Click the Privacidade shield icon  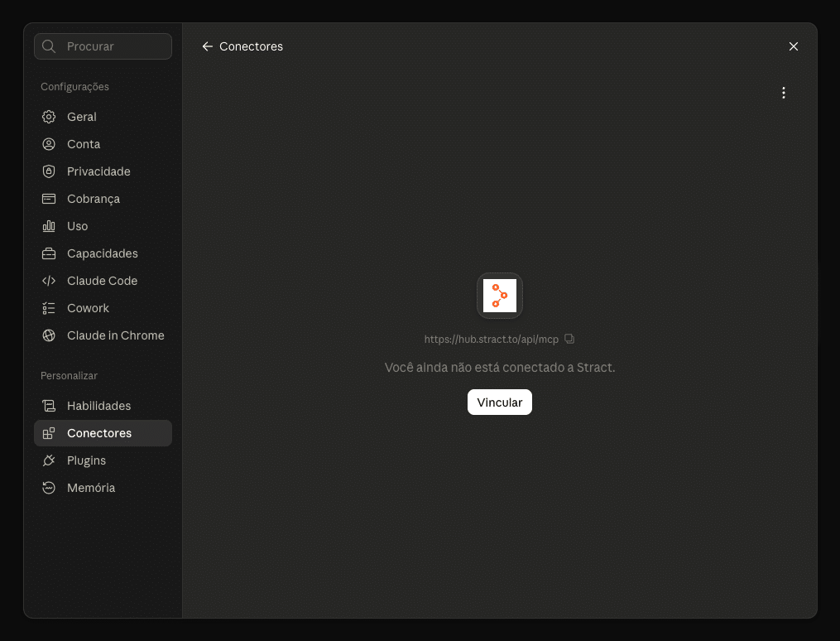click(x=49, y=171)
